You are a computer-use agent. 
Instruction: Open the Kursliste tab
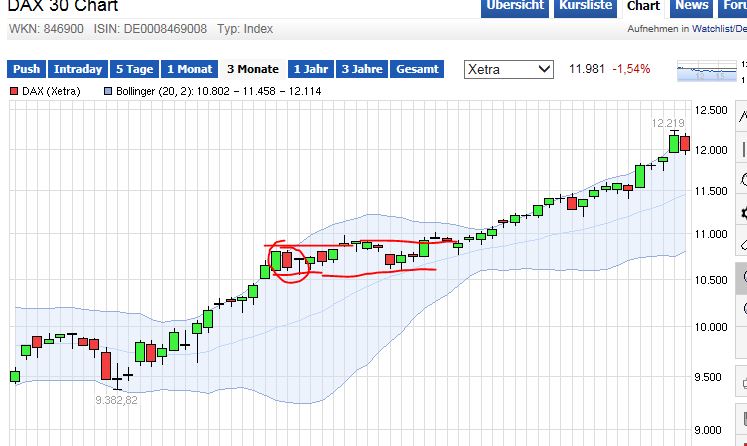pos(585,7)
